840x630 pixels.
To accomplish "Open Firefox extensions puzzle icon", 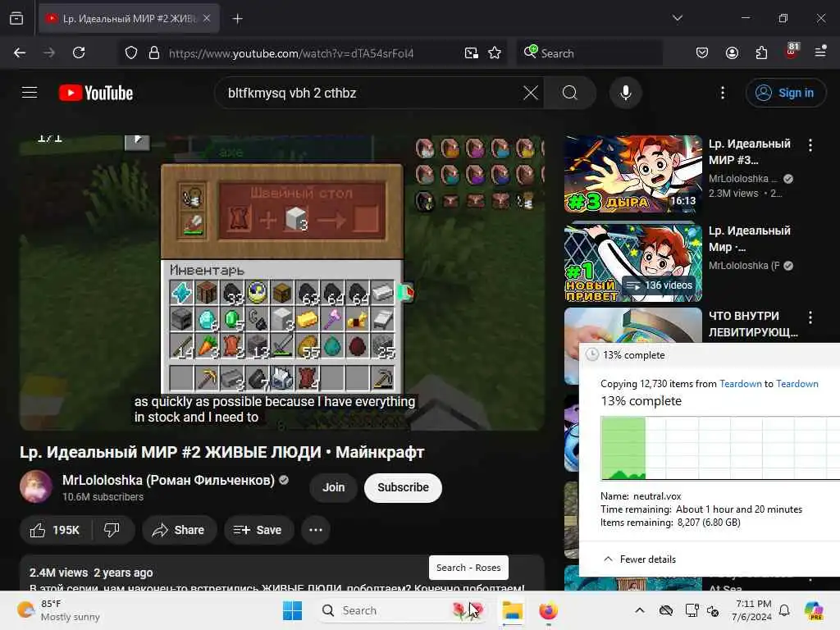I will (761, 52).
